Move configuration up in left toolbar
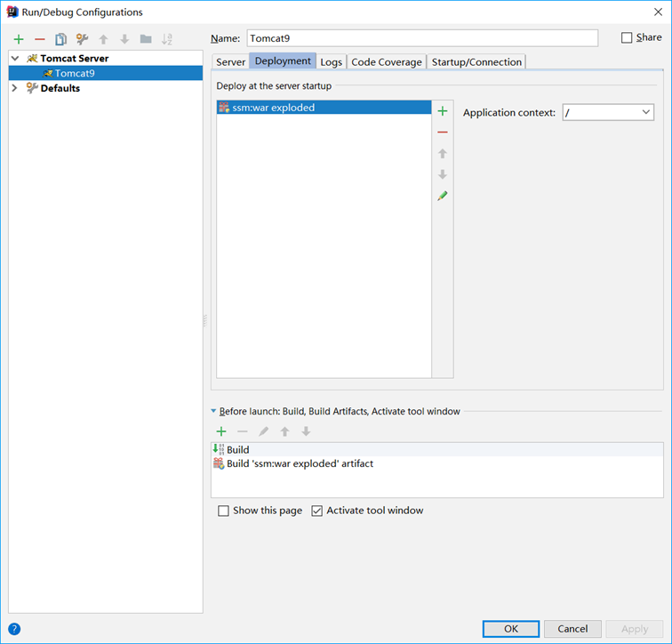This screenshot has width=672, height=644. tap(103, 39)
